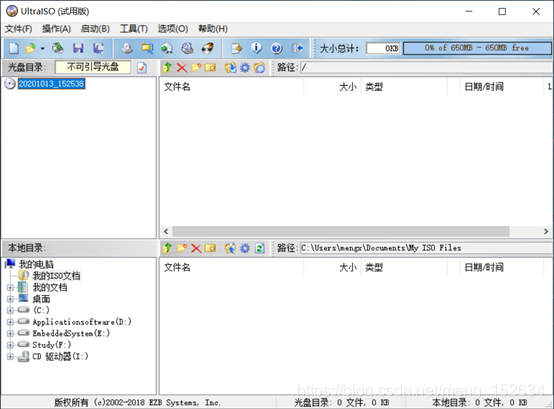Click the disc path field showing /
Viewport: 554px width, 409px height.
click(426, 67)
